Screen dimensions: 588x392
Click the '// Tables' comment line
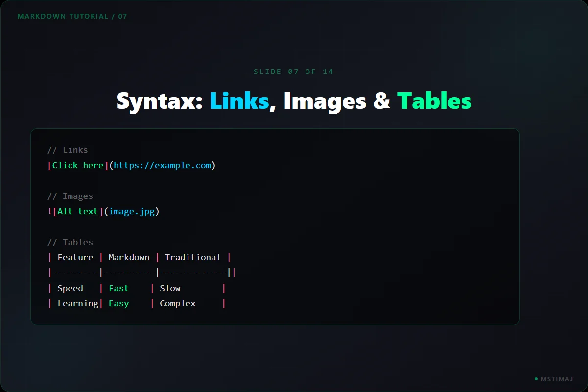click(x=70, y=242)
